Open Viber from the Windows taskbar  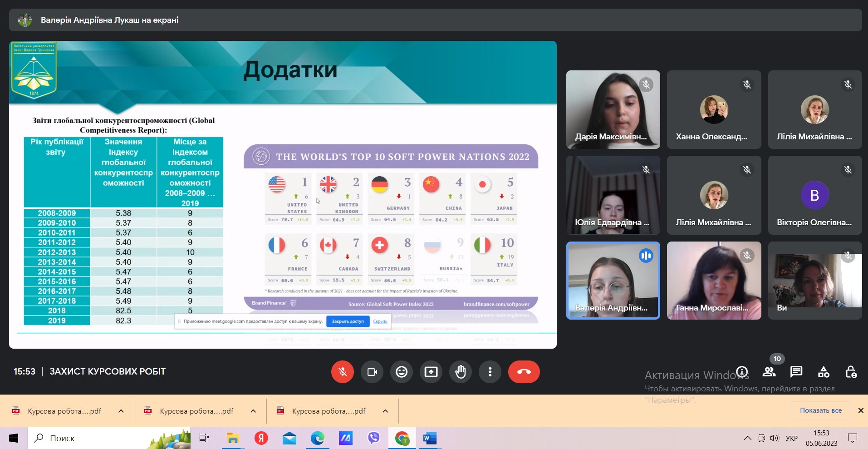[373, 438]
